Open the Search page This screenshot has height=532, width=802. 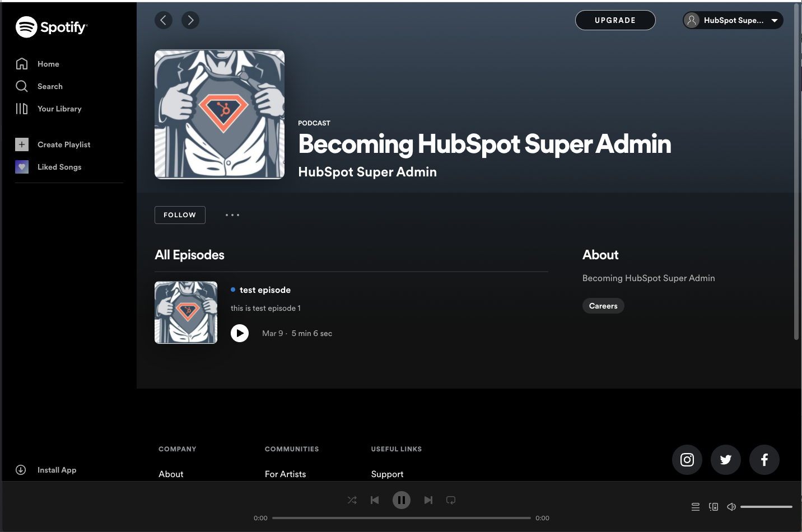(x=50, y=86)
